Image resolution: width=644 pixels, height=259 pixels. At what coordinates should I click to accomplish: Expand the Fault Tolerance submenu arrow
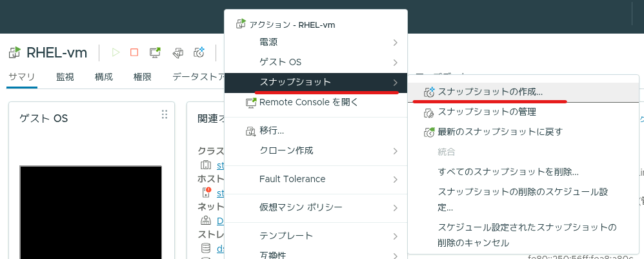[x=395, y=180]
